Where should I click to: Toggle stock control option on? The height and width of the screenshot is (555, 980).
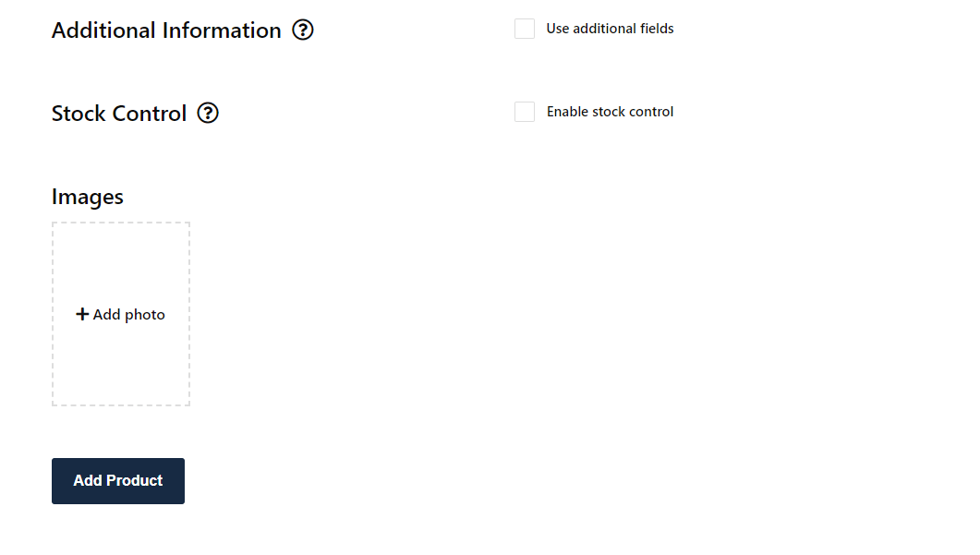coord(525,112)
